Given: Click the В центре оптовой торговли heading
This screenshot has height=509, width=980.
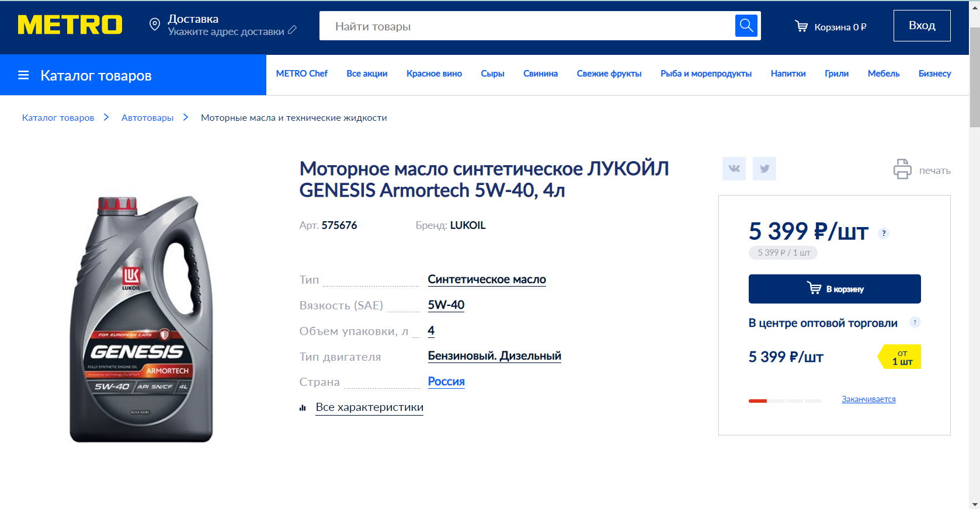Looking at the screenshot, I should click(x=823, y=323).
